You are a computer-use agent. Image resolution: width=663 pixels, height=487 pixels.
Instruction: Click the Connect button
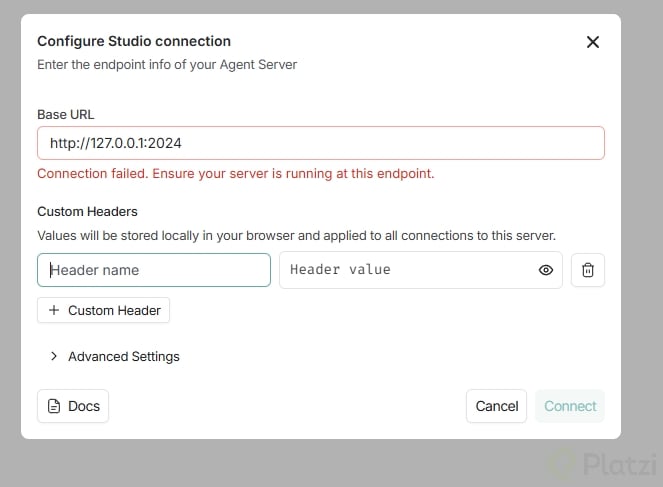[x=570, y=406]
